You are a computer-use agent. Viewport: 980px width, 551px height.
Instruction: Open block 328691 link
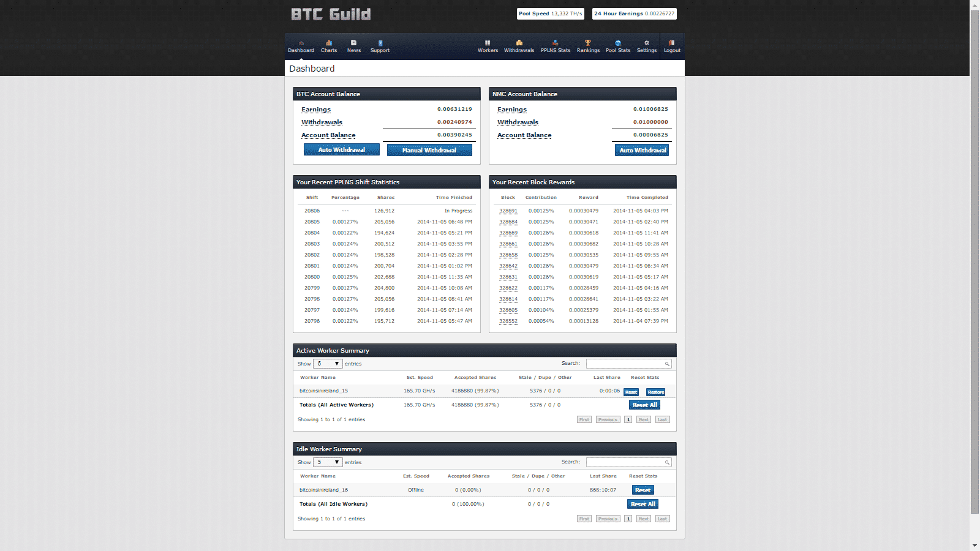[508, 211]
